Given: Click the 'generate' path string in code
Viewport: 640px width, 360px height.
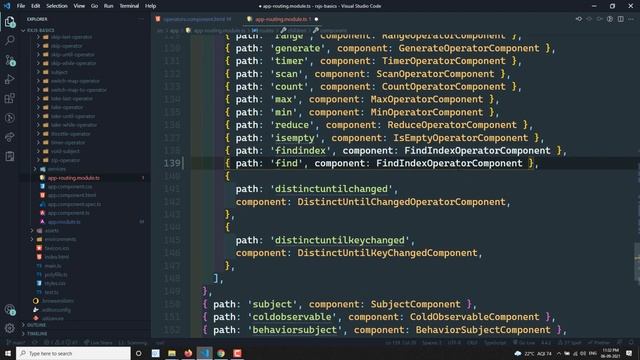Looking at the screenshot, I should 298,48.
